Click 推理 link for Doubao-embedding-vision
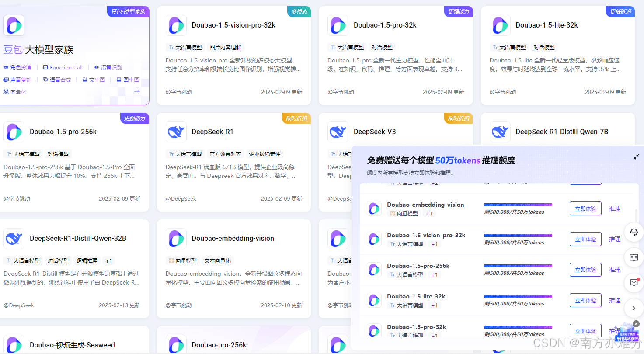The image size is (644, 354). point(615,208)
